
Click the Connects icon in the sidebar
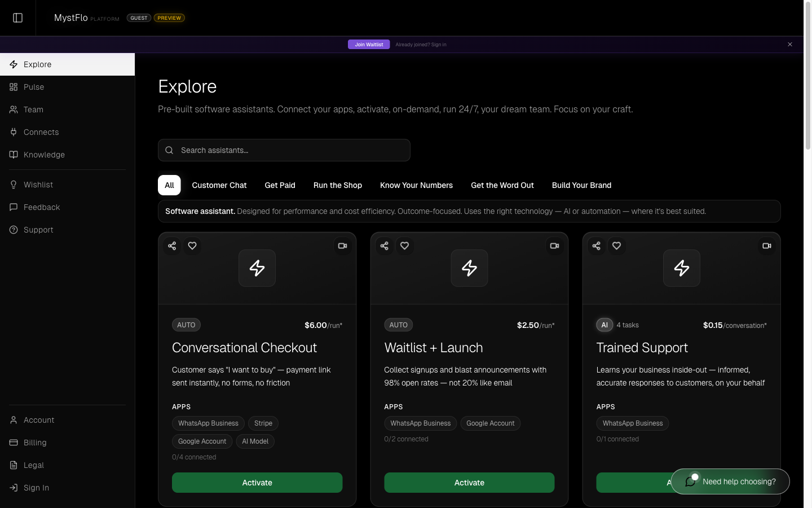[14, 132]
